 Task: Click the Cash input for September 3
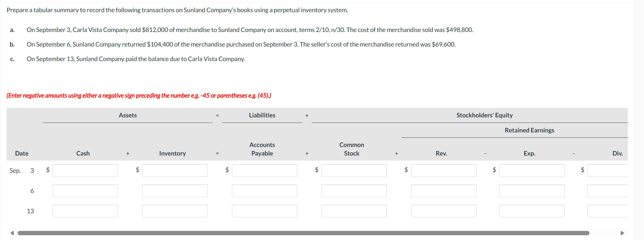[x=85, y=170]
